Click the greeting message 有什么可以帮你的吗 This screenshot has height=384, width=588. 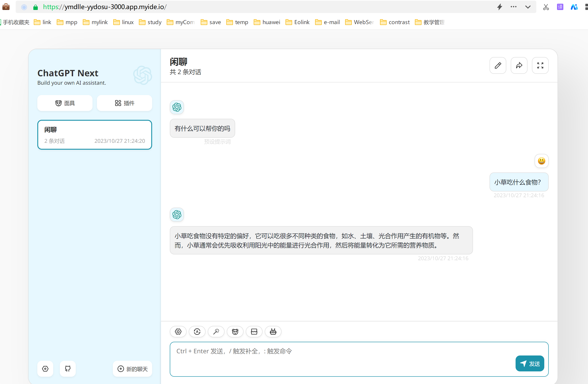pos(202,128)
